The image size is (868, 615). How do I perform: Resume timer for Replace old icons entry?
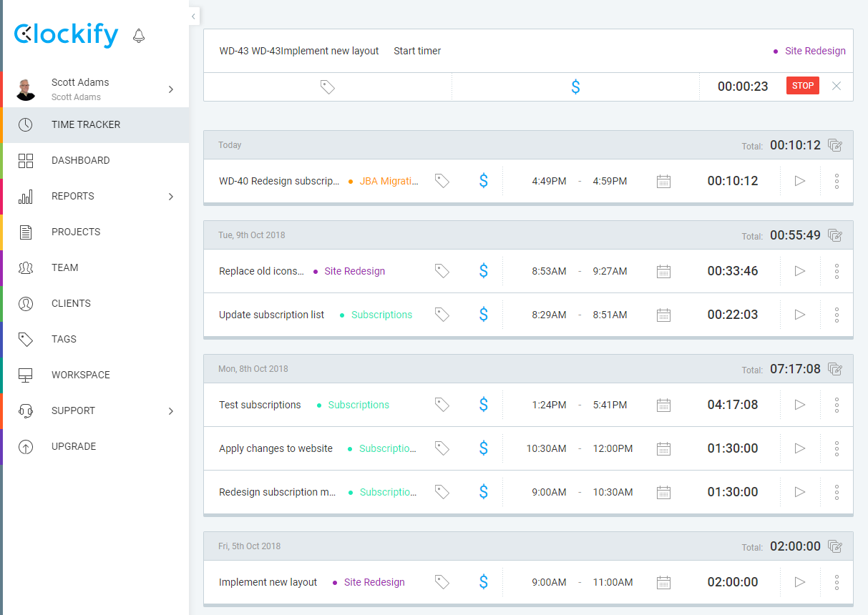pyautogui.click(x=800, y=271)
